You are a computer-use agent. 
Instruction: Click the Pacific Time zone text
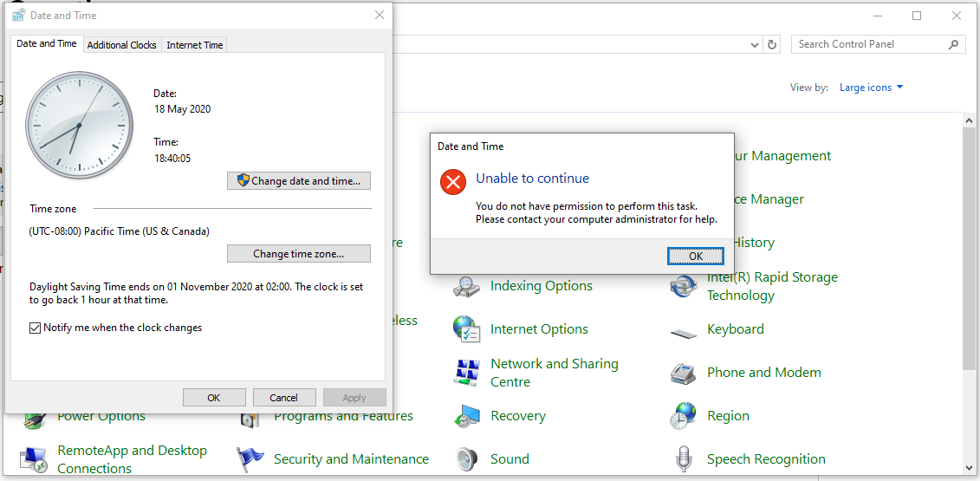(120, 231)
